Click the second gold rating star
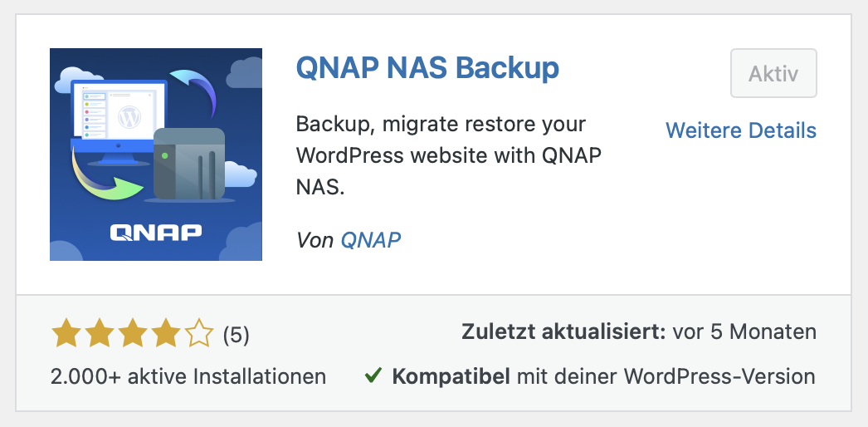 [99, 335]
